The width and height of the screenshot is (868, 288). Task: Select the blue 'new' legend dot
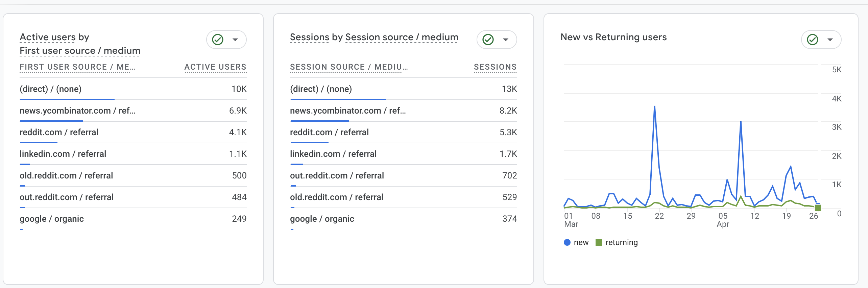click(x=566, y=242)
